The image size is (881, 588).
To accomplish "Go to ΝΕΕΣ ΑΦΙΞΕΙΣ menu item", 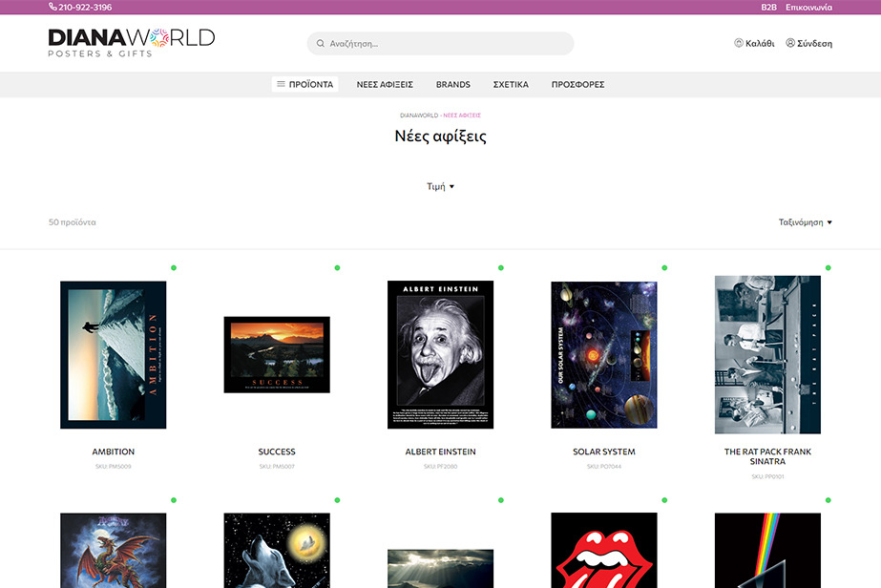I will 385,84.
